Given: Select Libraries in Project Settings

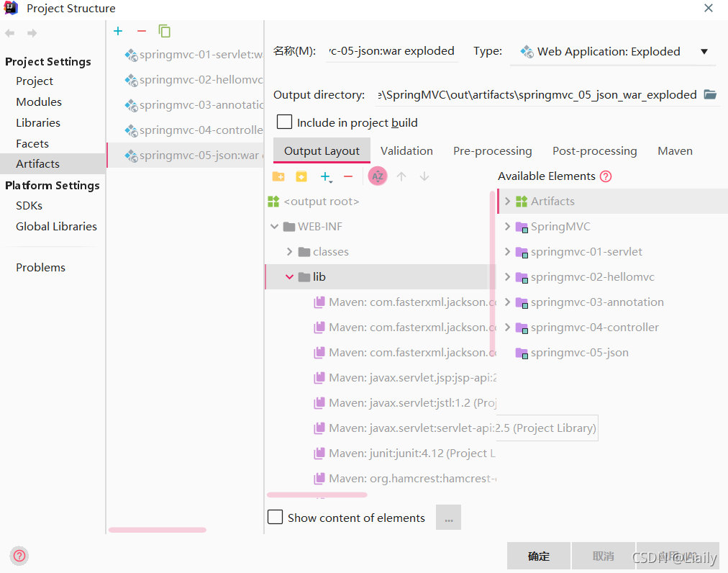Looking at the screenshot, I should click(38, 122).
